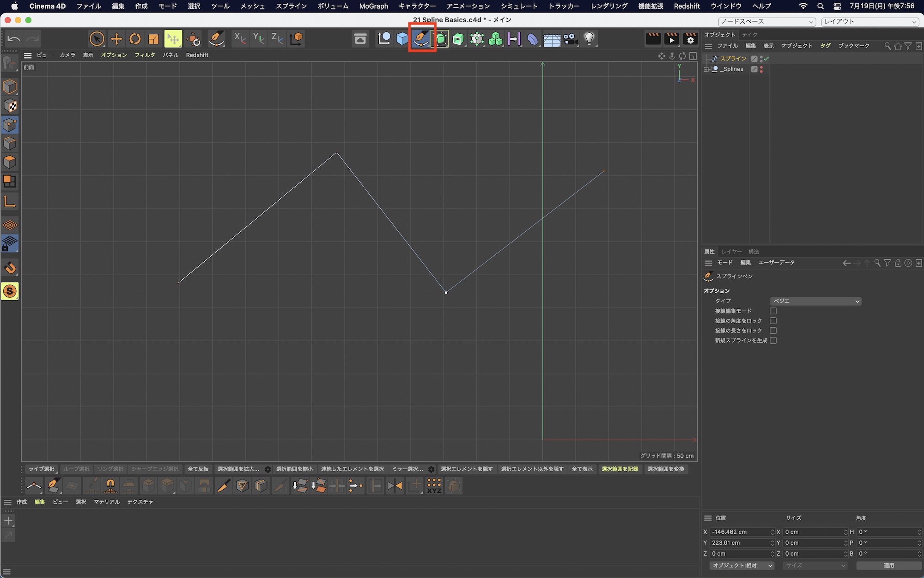Select the Move tool icon
Viewport: 924px width, 578px height.
tap(116, 39)
